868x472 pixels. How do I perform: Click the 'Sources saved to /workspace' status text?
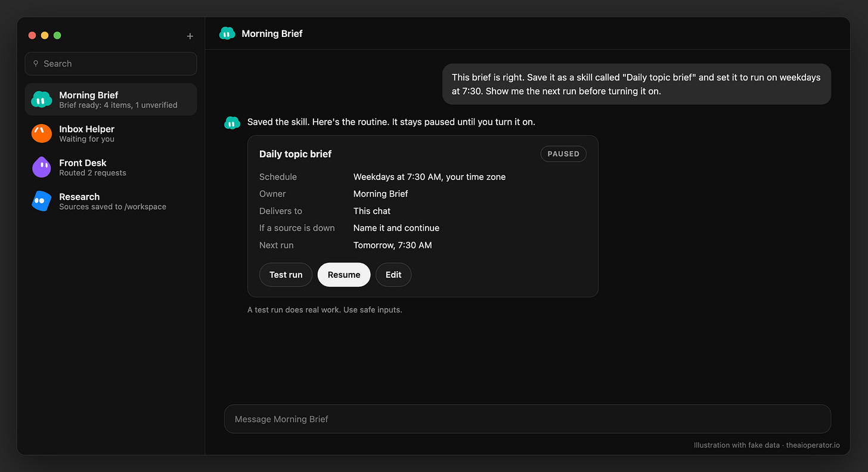113,207
